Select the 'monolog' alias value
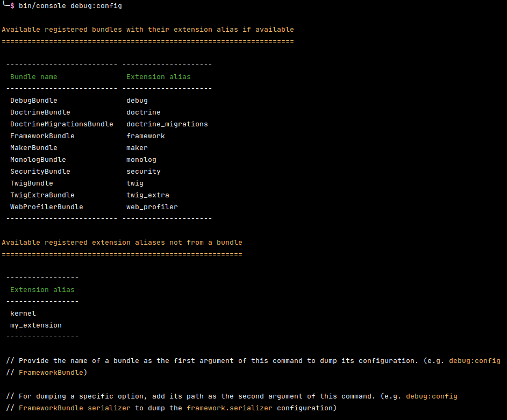Viewport: 507px width, 420px height. [x=141, y=159]
